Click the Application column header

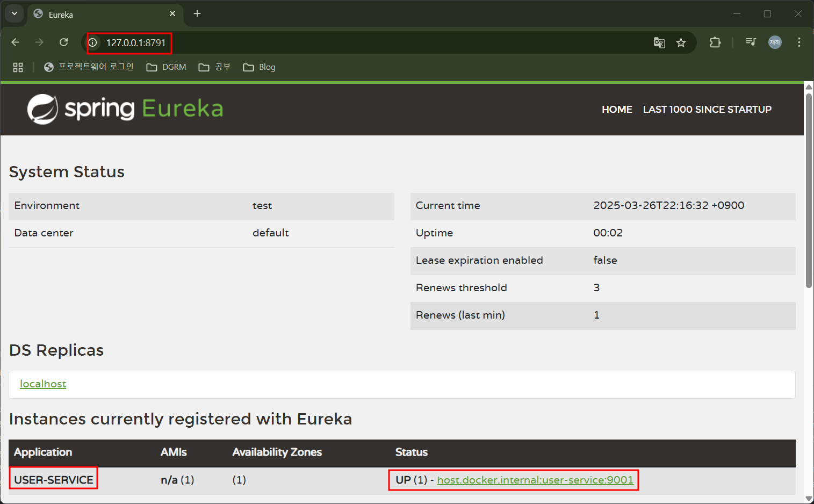(x=43, y=452)
